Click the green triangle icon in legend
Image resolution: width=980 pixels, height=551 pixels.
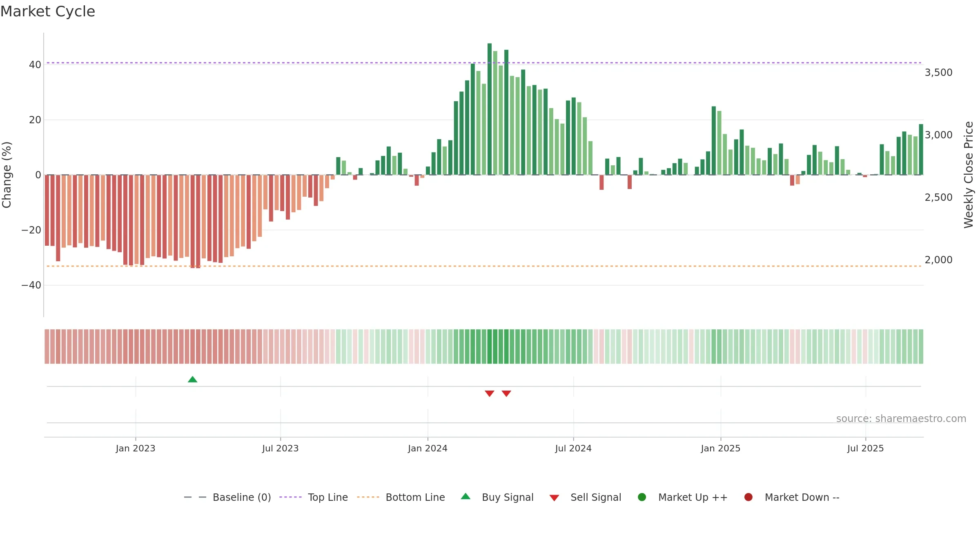pos(465,496)
